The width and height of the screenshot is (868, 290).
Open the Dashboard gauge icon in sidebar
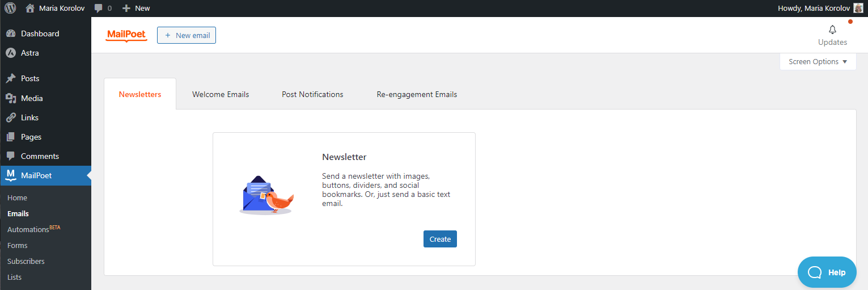pyautogui.click(x=11, y=33)
